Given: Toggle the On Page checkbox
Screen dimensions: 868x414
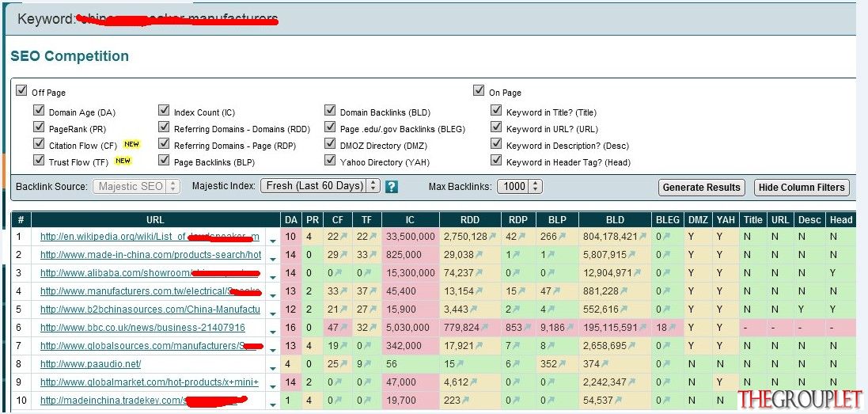Looking at the screenshot, I should pyautogui.click(x=479, y=90).
